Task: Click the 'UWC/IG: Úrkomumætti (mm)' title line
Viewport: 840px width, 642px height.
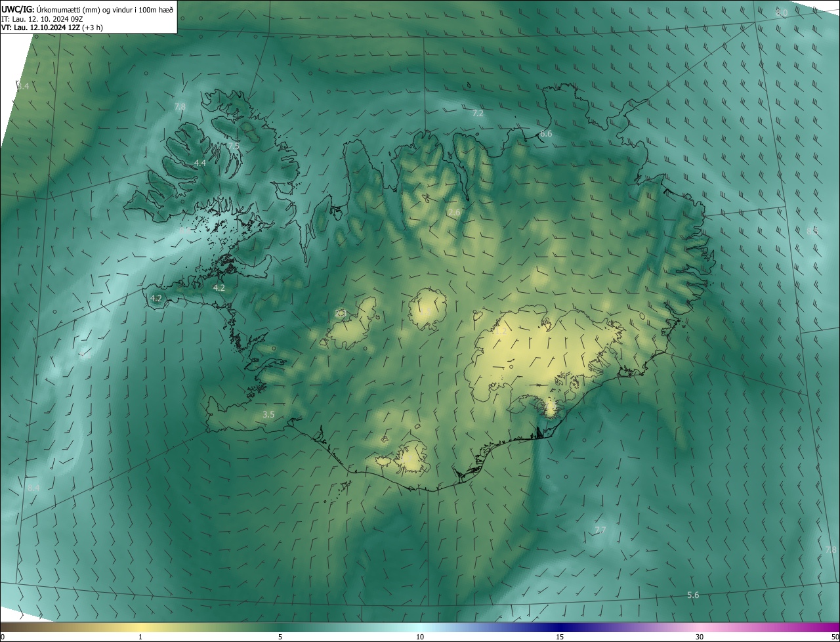Action: click(x=87, y=9)
